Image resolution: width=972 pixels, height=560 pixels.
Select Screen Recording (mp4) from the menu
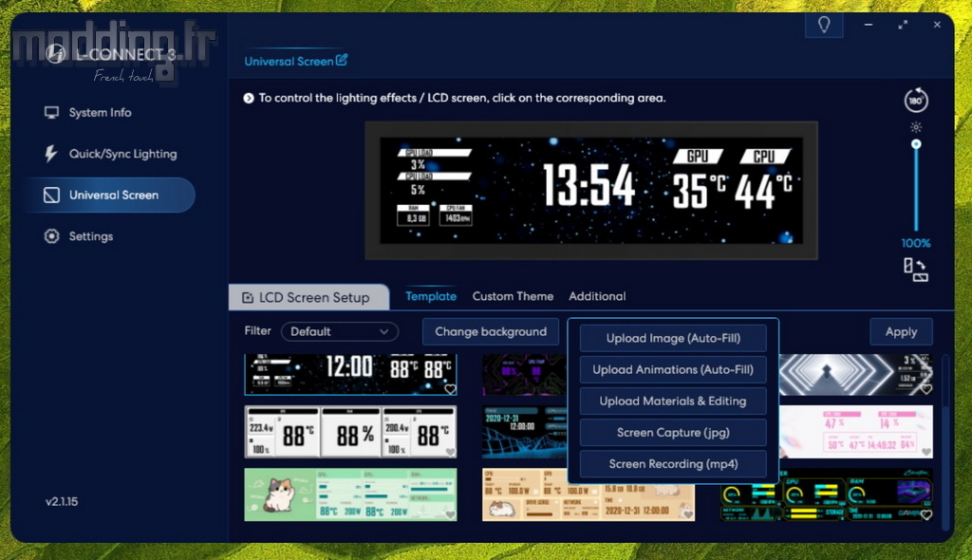coord(673,464)
